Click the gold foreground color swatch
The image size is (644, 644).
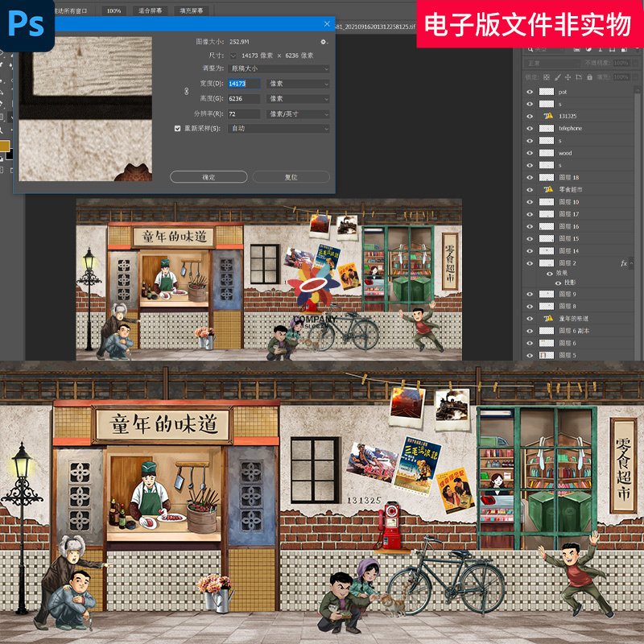5,146
